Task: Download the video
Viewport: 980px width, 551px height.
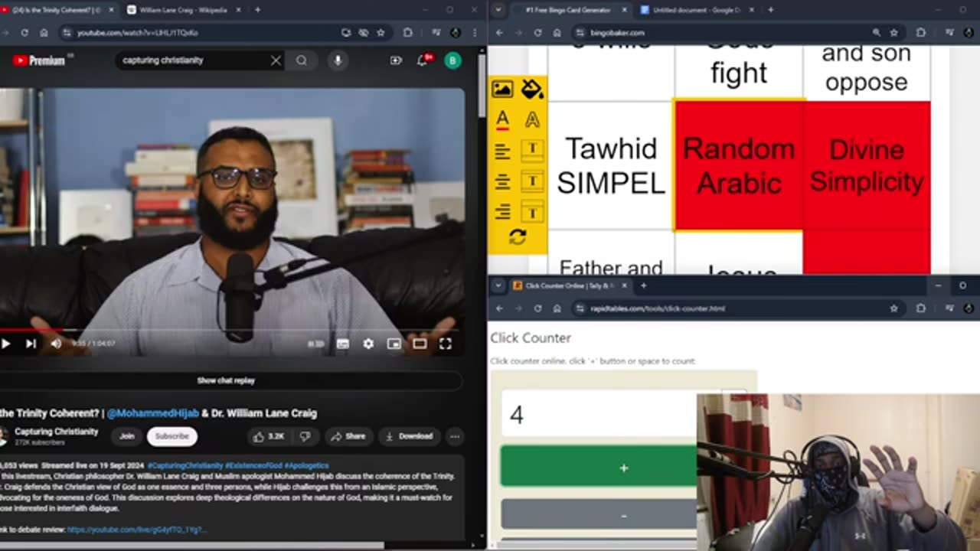Action: click(409, 436)
